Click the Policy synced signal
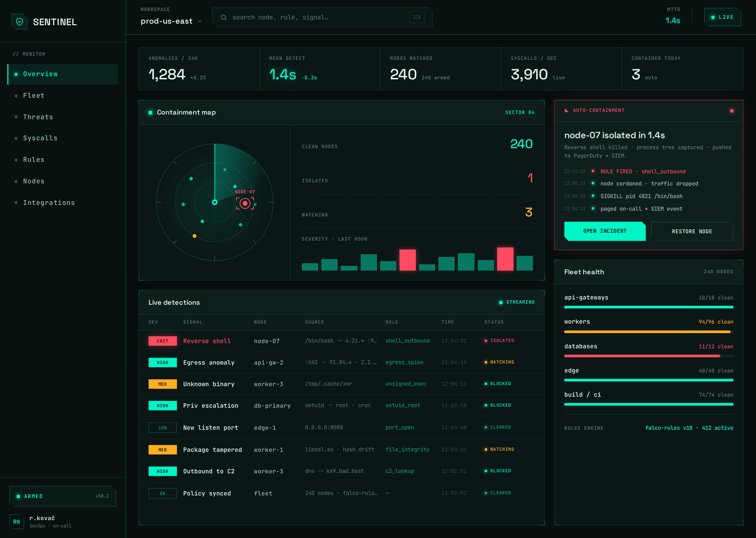This screenshot has height=538, width=756. coord(207,493)
